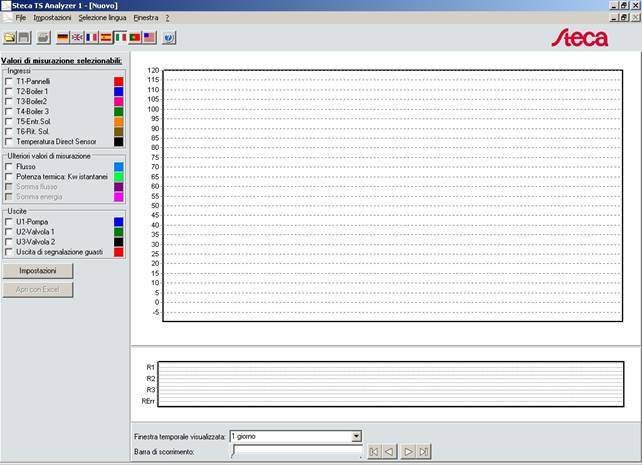Click the green U2-Valvola 1 color swatch
The image size is (642, 465).
coord(118,232)
